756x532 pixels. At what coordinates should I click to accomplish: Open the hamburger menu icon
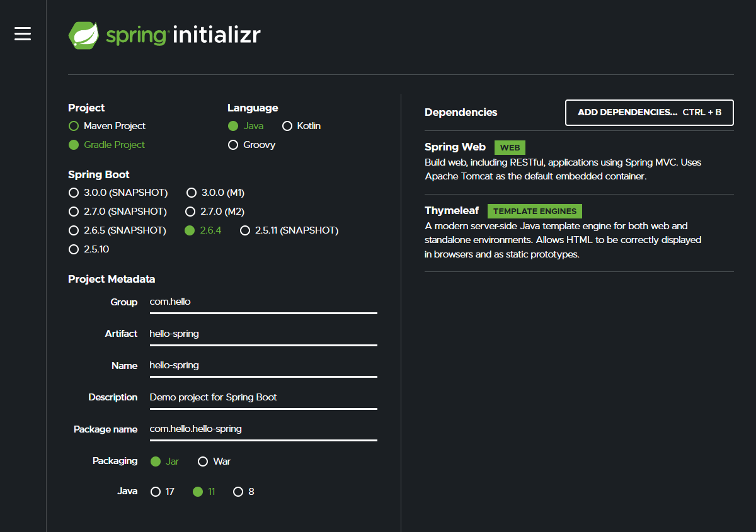(x=23, y=33)
